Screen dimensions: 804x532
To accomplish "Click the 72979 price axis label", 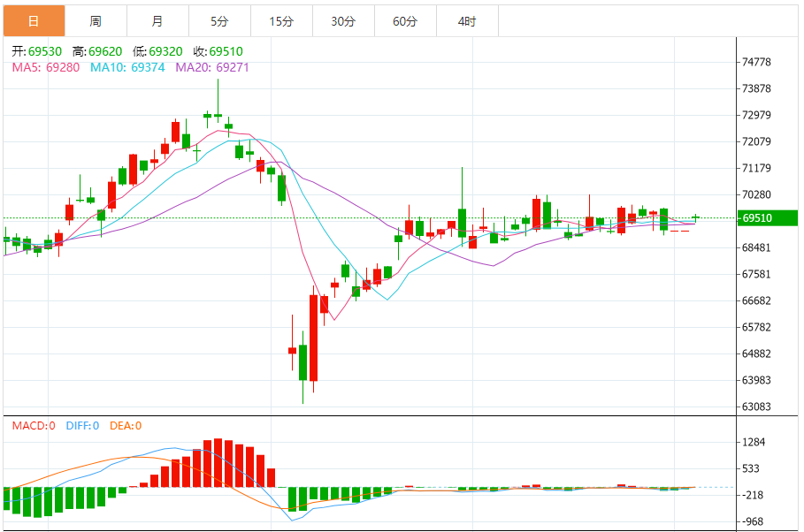I will coord(757,115).
